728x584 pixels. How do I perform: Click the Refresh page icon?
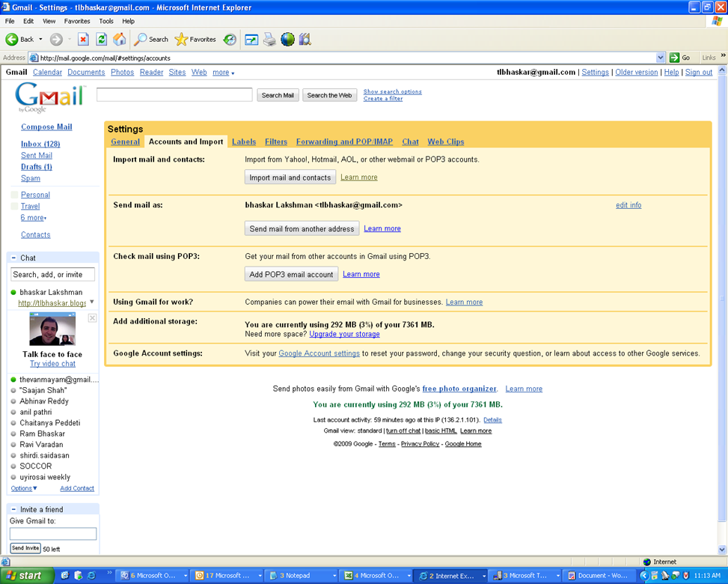click(x=101, y=40)
